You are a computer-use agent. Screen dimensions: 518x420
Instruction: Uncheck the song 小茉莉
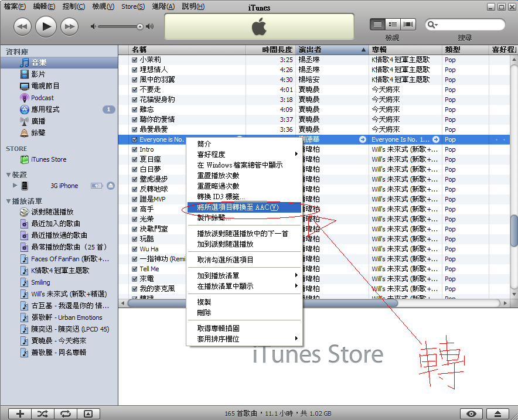pyautogui.click(x=135, y=60)
